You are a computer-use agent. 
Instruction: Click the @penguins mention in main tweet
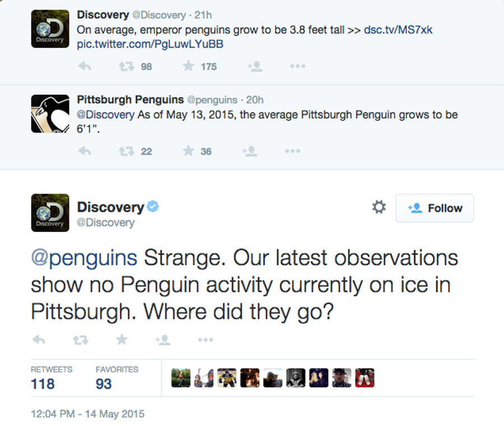pyautogui.click(x=84, y=258)
